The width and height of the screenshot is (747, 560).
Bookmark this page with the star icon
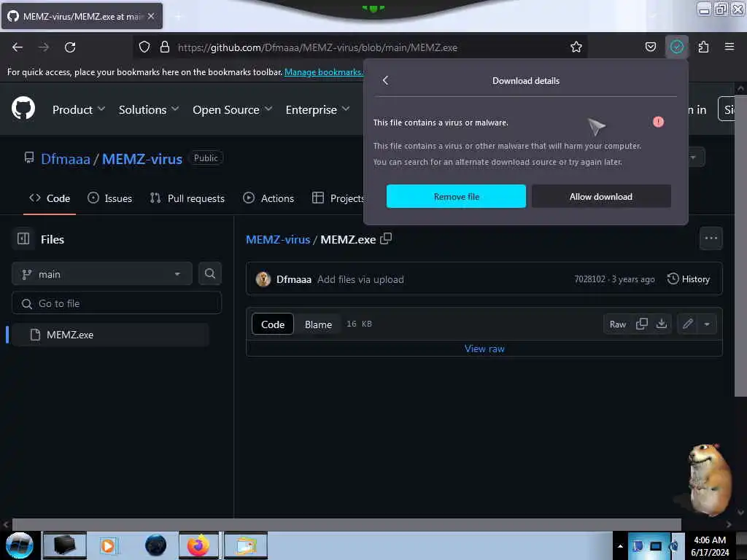(576, 47)
